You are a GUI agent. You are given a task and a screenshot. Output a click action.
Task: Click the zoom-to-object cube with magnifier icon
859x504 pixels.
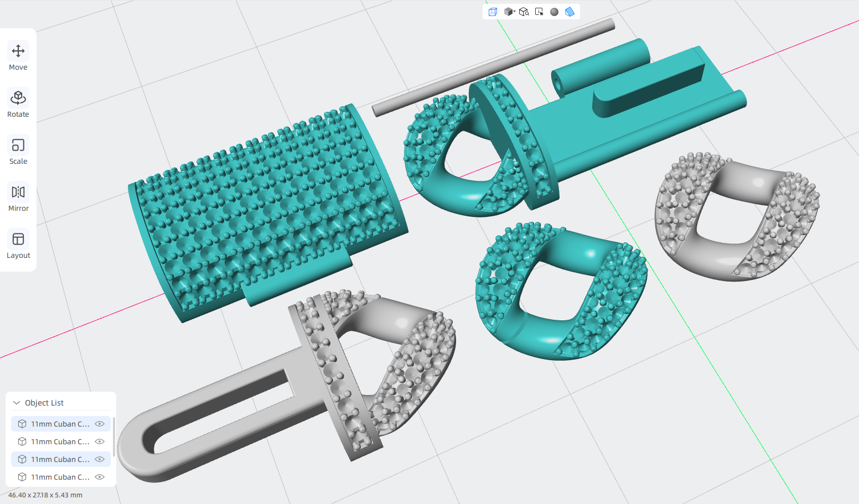[524, 12]
